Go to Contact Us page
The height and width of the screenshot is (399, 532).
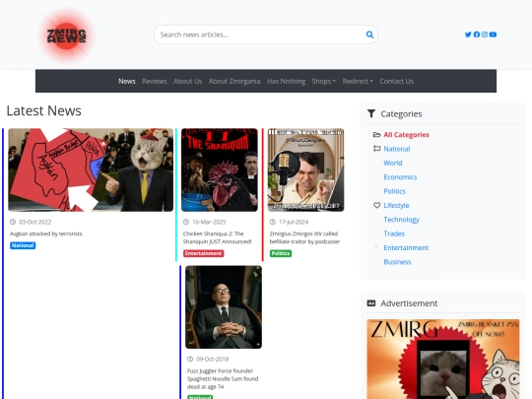coord(397,81)
